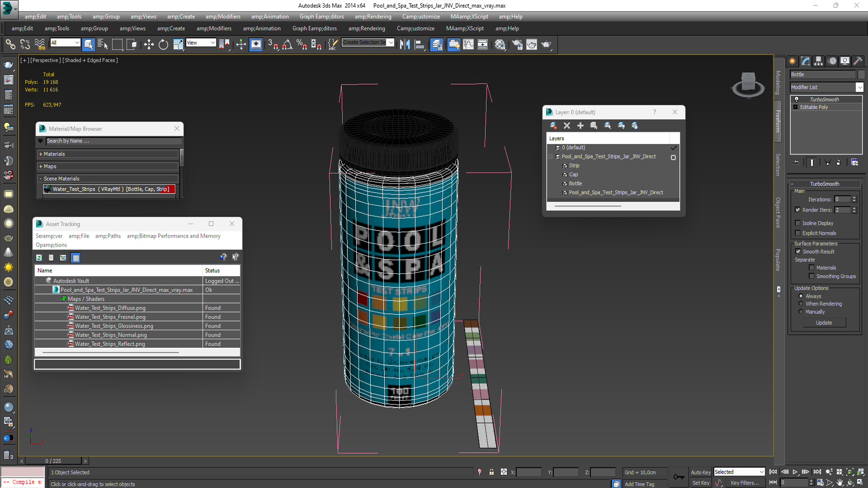This screenshot has height=488, width=868.
Task: Open the Bitmap Performance and Memory menu
Action: coord(174,236)
